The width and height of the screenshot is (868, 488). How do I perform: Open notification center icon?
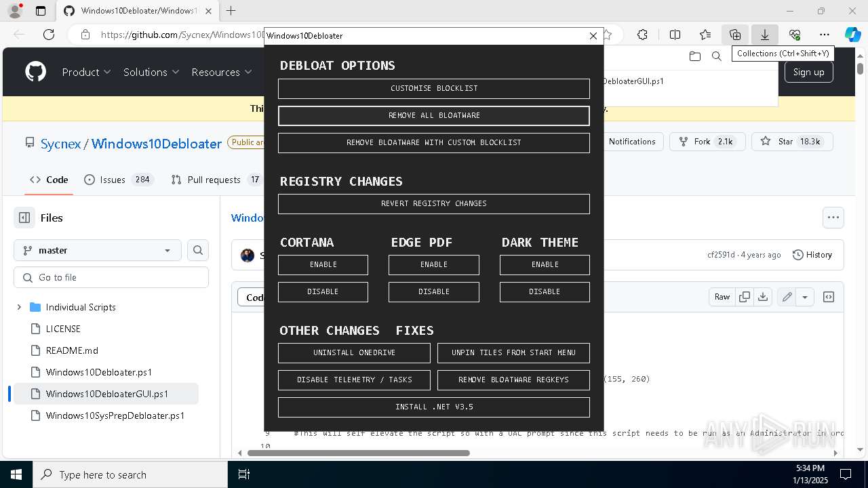click(x=846, y=474)
